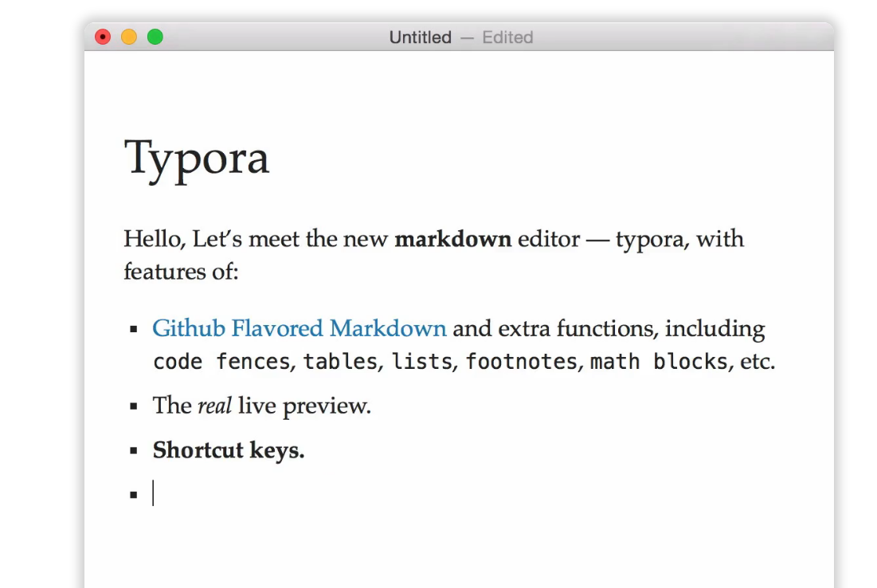Click the red close traffic light
877x588 pixels.
tap(104, 37)
